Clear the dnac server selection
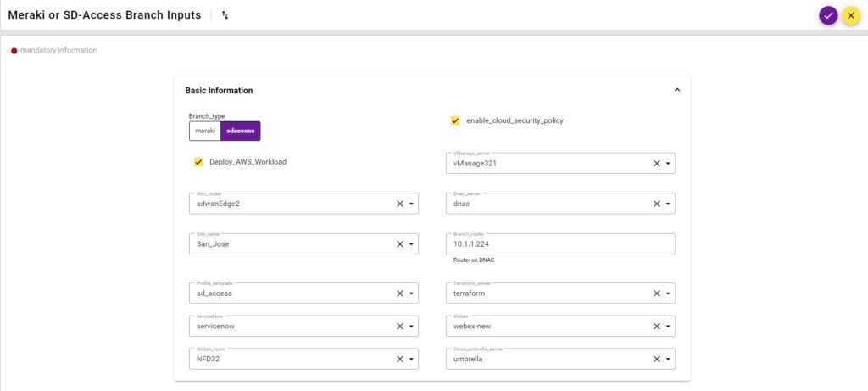This screenshot has height=391, width=868. [657, 204]
